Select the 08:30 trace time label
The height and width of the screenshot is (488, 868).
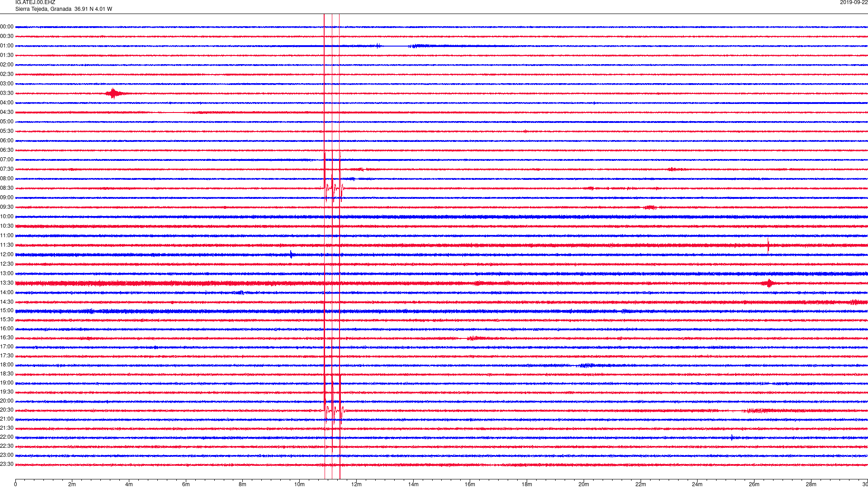[x=7, y=188]
